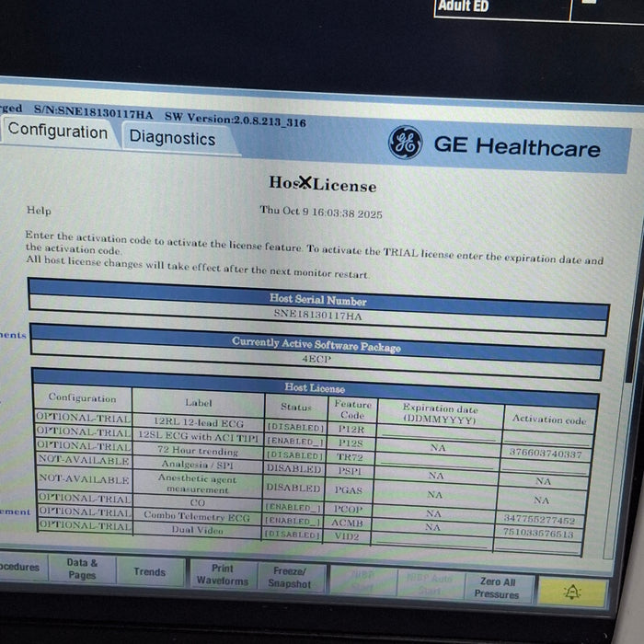Click feature code P12S
The width and height of the screenshot is (644, 644).
click(x=351, y=443)
